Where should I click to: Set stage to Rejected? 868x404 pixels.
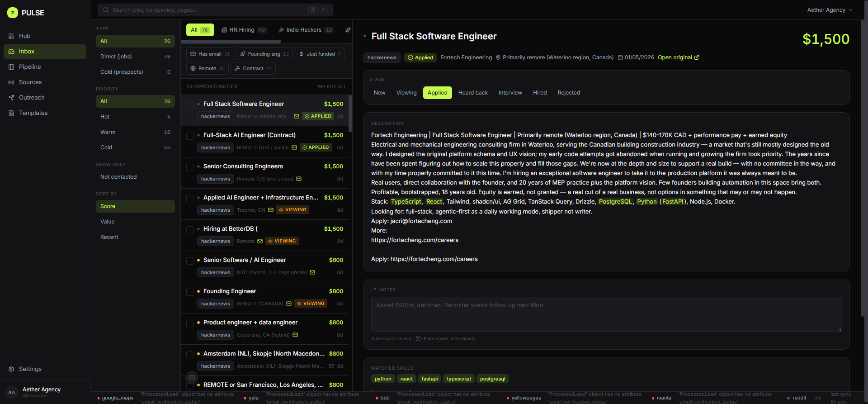point(569,93)
